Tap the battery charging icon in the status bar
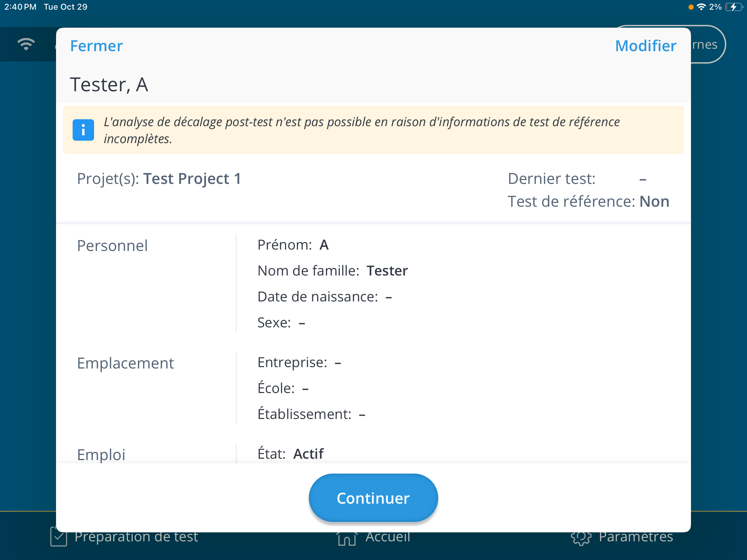747x560 pixels. [x=734, y=7]
